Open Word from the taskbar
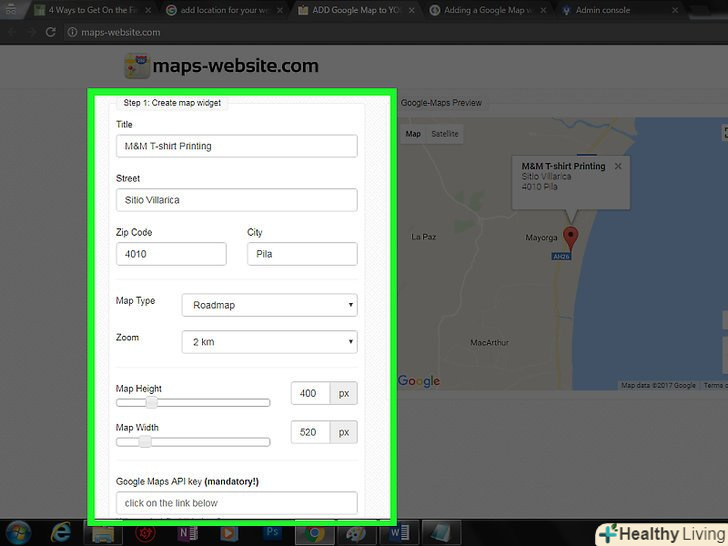The image size is (728, 546). tap(398, 533)
